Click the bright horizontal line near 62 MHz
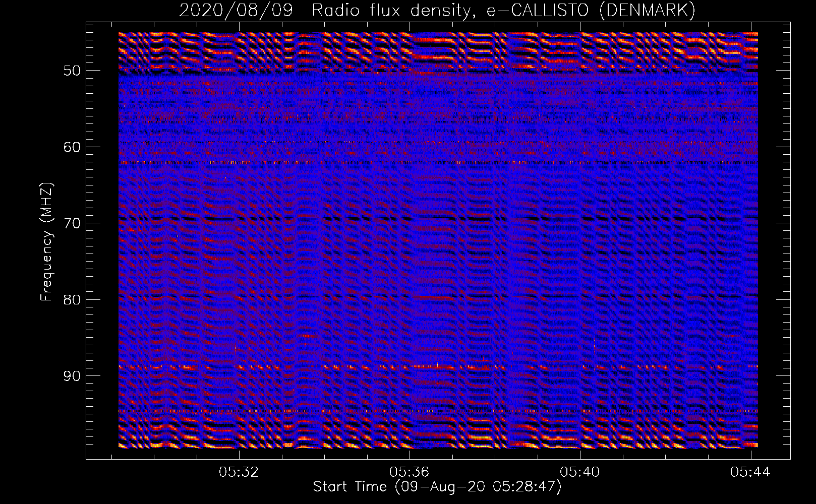Viewport: 816px width, 504px height. point(438,162)
